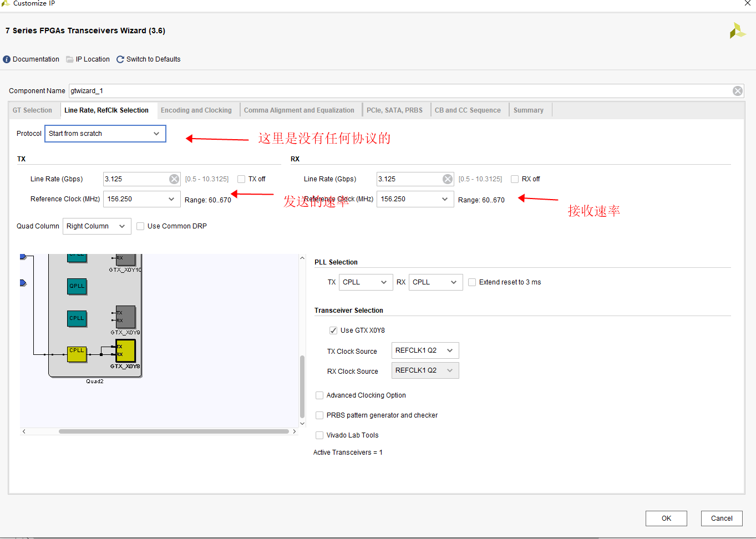The height and width of the screenshot is (539, 756).
Task: Select the gray GTX_X0Y9 transceiver block
Action: point(125,317)
